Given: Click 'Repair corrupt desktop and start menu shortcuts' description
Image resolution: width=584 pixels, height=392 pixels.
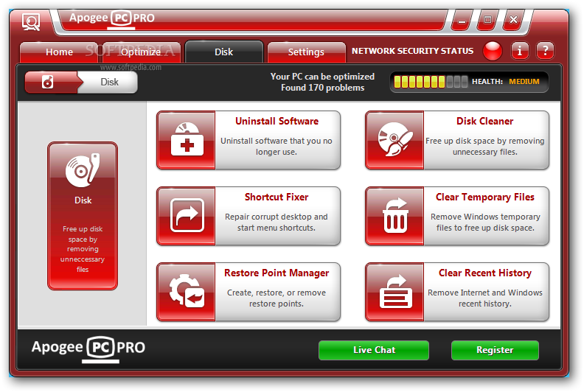Looking at the screenshot, I should 277,223.
